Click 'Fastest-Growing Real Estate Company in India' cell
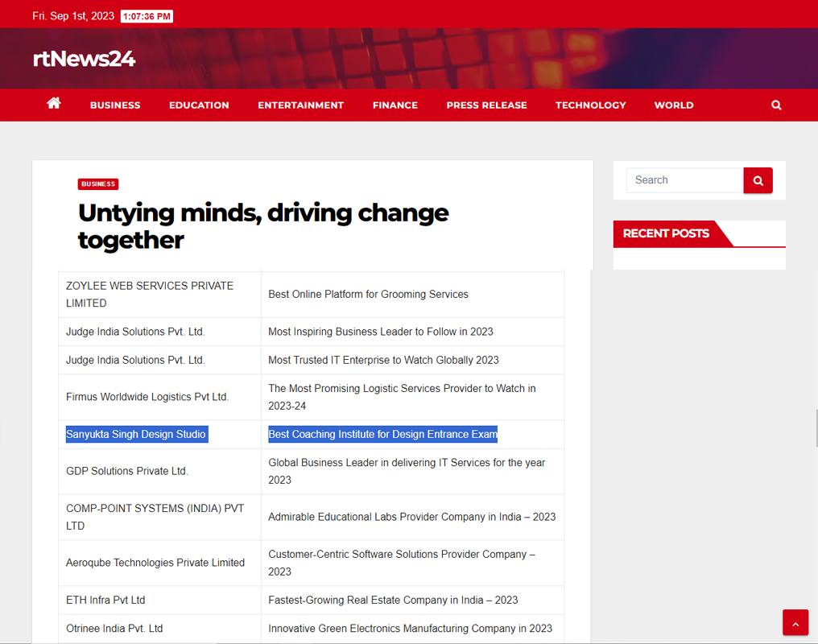Viewport: 818px width, 644px height. point(413,601)
